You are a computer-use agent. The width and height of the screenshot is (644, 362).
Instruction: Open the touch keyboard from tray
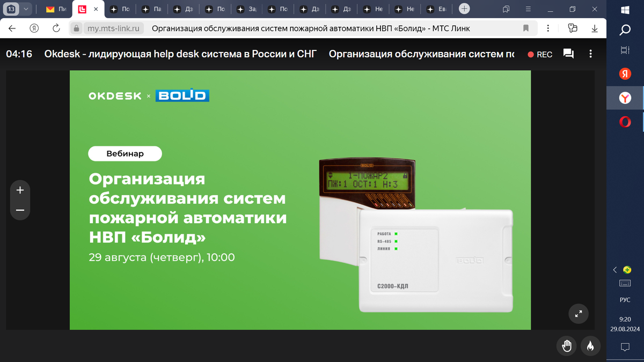tap(625, 283)
